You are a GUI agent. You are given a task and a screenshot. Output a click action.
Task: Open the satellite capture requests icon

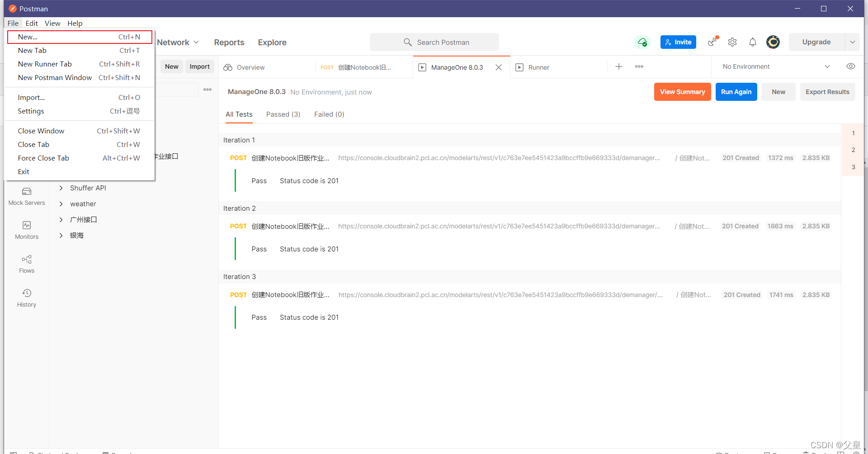[713, 42]
